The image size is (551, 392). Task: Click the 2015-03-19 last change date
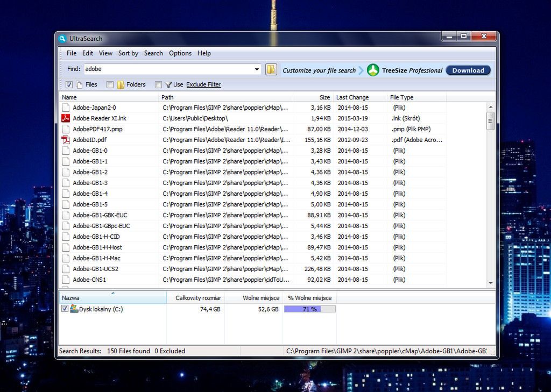(353, 118)
